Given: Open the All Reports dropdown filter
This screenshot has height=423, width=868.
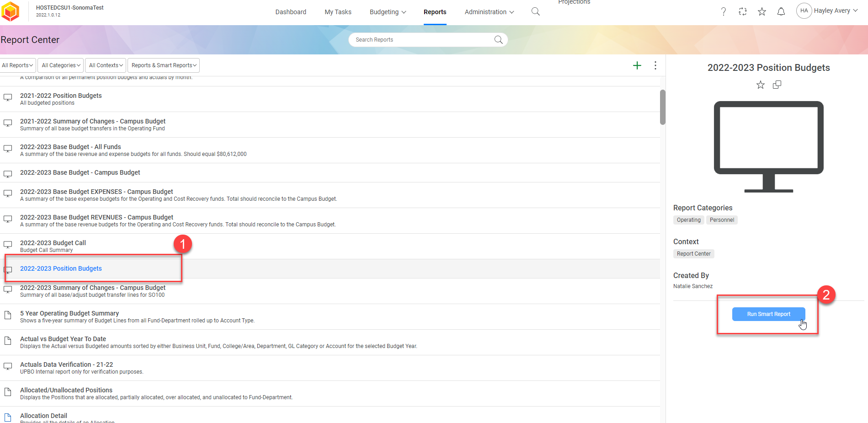Looking at the screenshot, I should coord(17,65).
